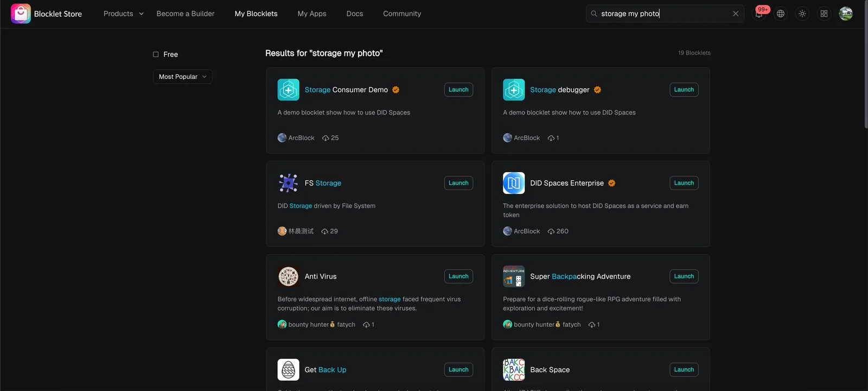Viewport: 868px width, 391px height.
Task: Click Back Space blocklet icon
Action: (514, 370)
